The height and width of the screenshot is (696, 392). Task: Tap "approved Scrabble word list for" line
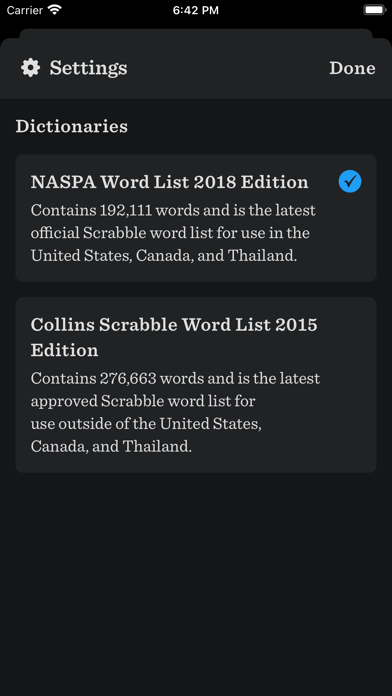tap(143, 401)
